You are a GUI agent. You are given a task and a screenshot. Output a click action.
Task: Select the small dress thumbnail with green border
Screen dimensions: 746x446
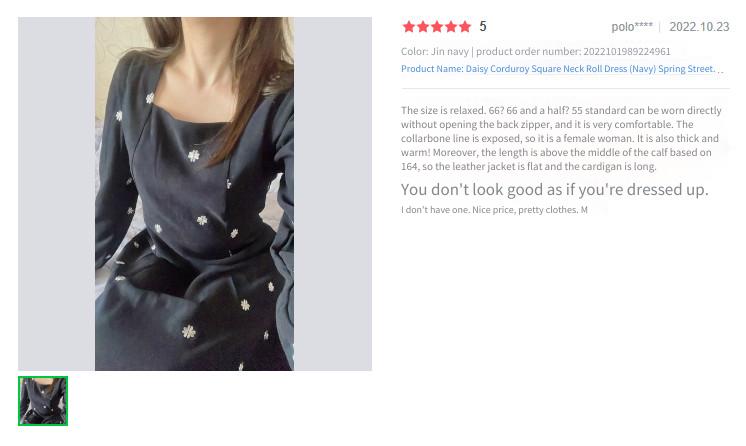coord(43,401)
